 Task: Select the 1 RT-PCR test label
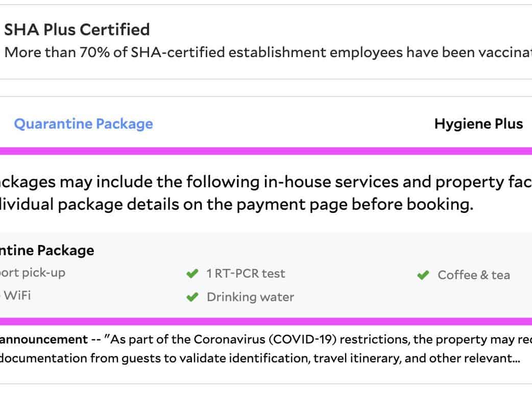pyautogui.click(x=246, y=274)
